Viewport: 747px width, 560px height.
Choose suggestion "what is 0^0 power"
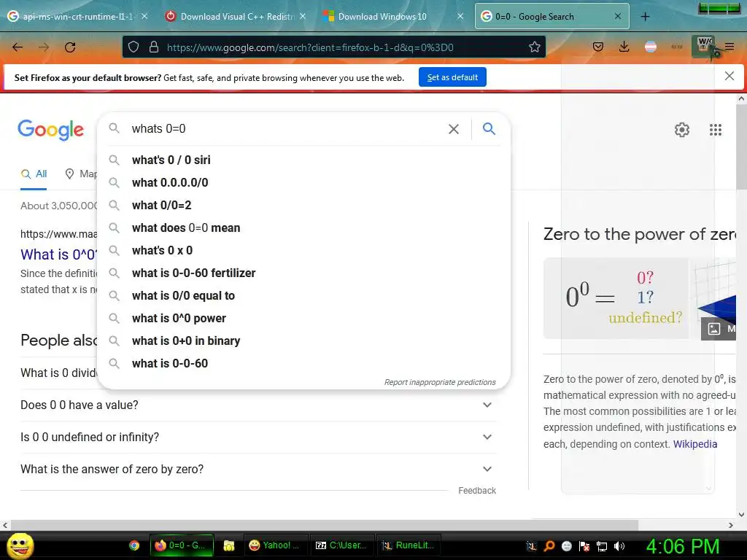[x=303, y=318]
